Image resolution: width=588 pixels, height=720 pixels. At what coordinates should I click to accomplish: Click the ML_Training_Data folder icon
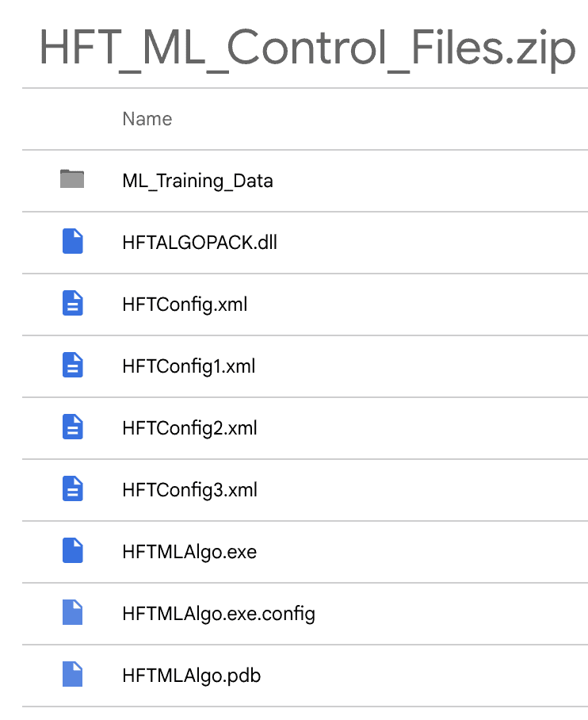(x=72, y=180)
